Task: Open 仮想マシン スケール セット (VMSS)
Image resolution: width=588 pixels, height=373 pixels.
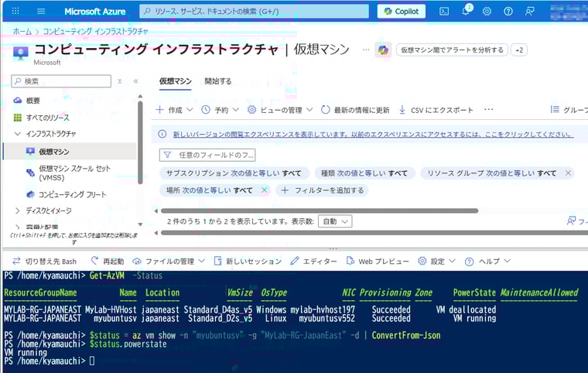Action: (x=74, y=173)
